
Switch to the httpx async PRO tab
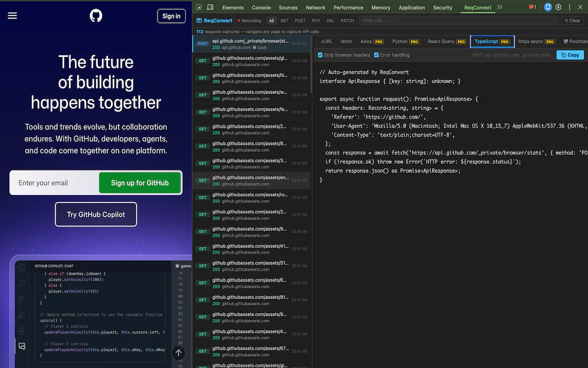537,41
